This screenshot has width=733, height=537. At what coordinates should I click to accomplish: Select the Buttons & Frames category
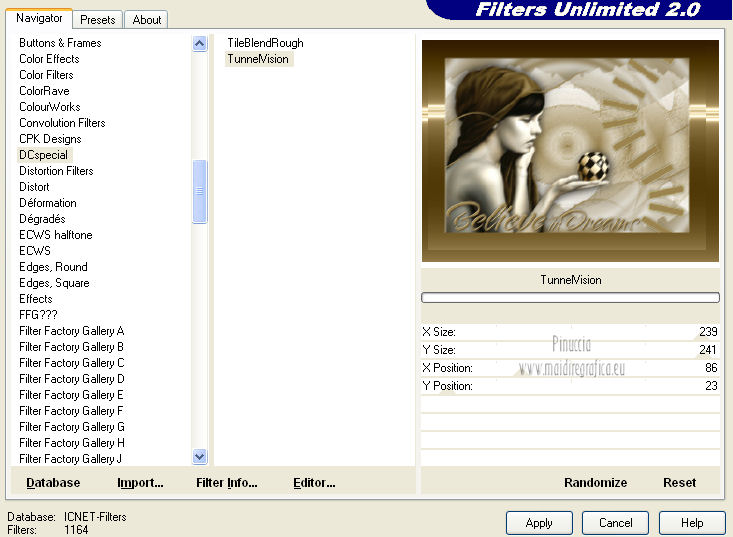point(60,43)
